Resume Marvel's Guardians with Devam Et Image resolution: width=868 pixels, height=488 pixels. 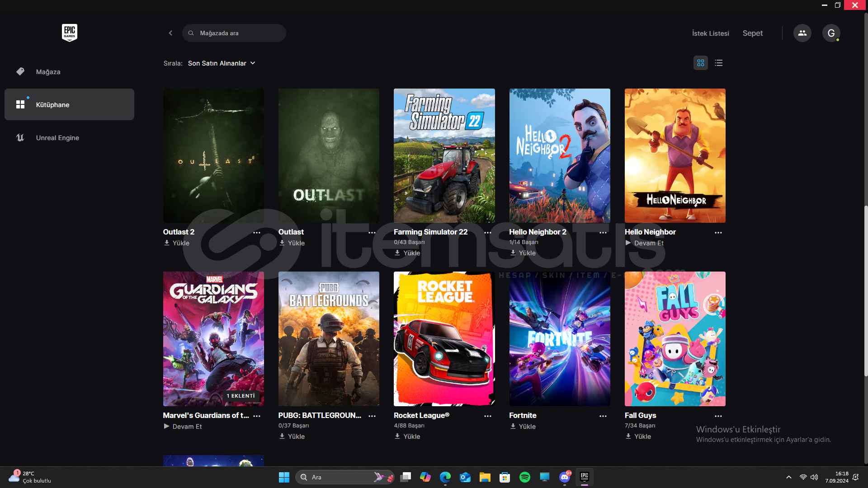(183, 427)
